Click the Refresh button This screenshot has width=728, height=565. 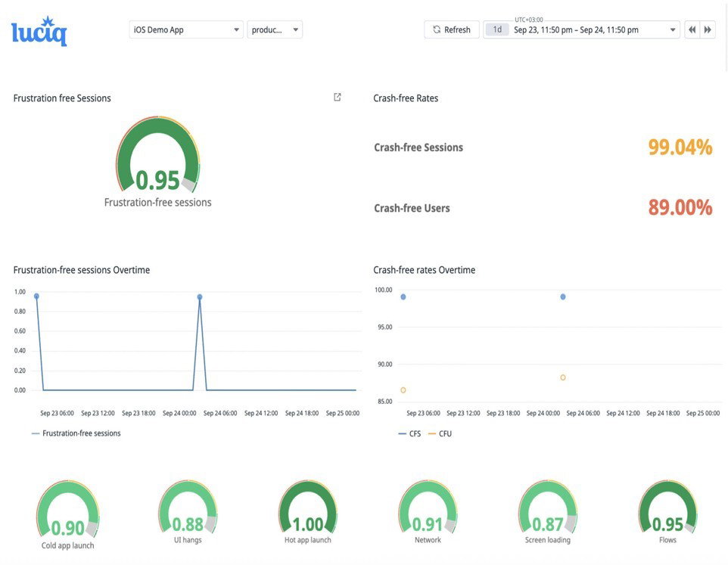tap(451, 29)
